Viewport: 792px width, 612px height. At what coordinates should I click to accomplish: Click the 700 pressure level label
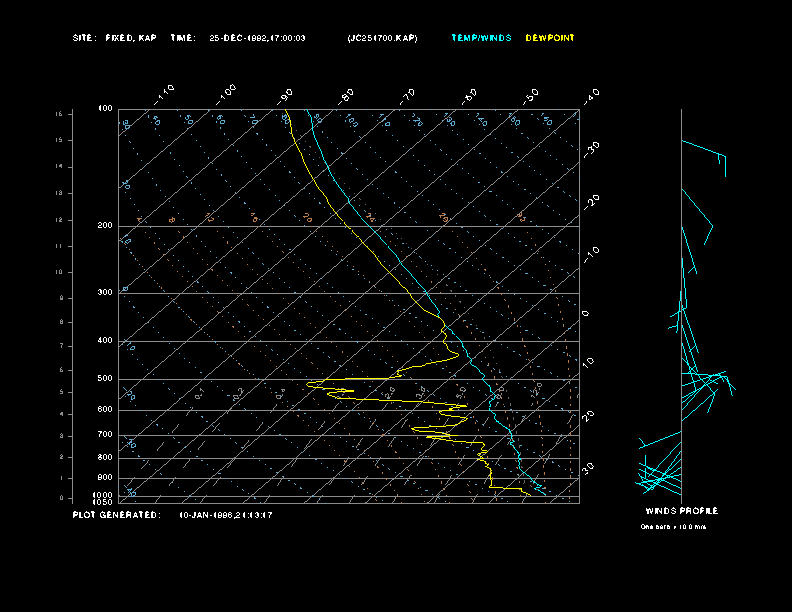click(x=105, y=435)
